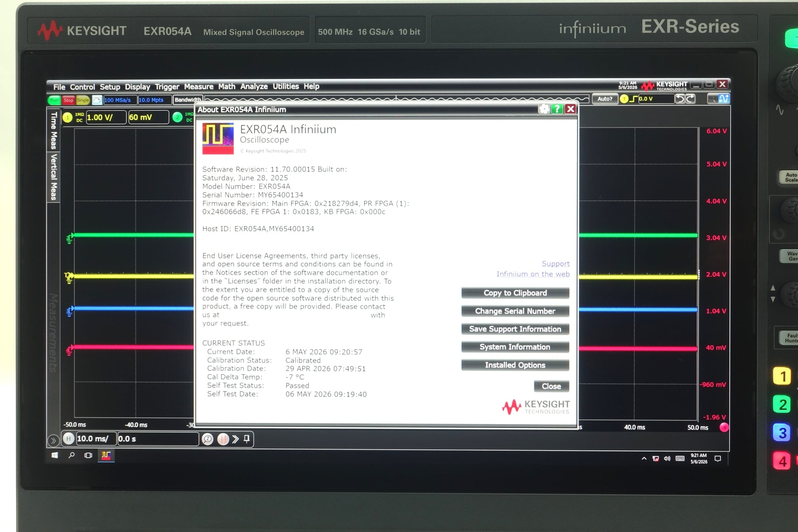Click channel 1 vertical scale 1.00 V/ field
This screenshot has width=798, height=532.
106,117
